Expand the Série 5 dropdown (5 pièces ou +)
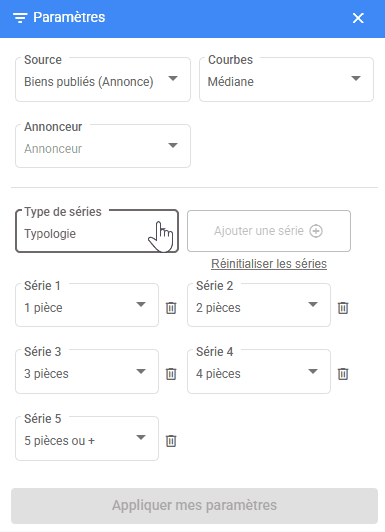385x532 pixels. 87,438
